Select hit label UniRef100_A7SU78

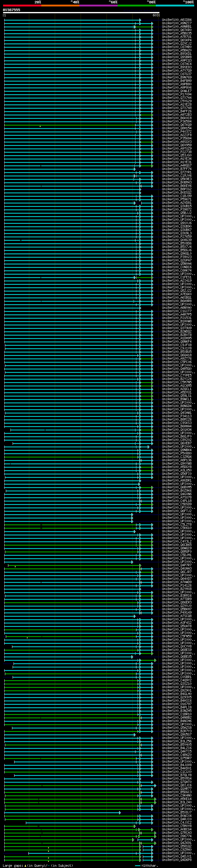coord(177,497)
